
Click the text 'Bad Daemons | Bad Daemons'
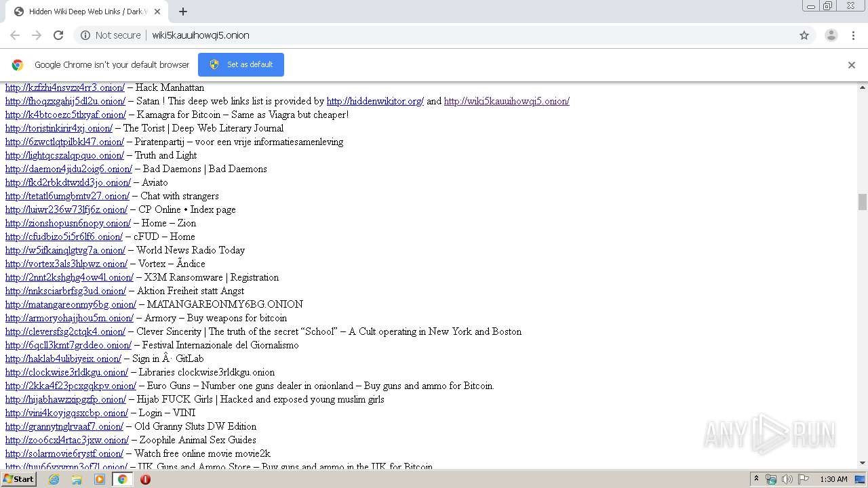[x=205, y=169]
